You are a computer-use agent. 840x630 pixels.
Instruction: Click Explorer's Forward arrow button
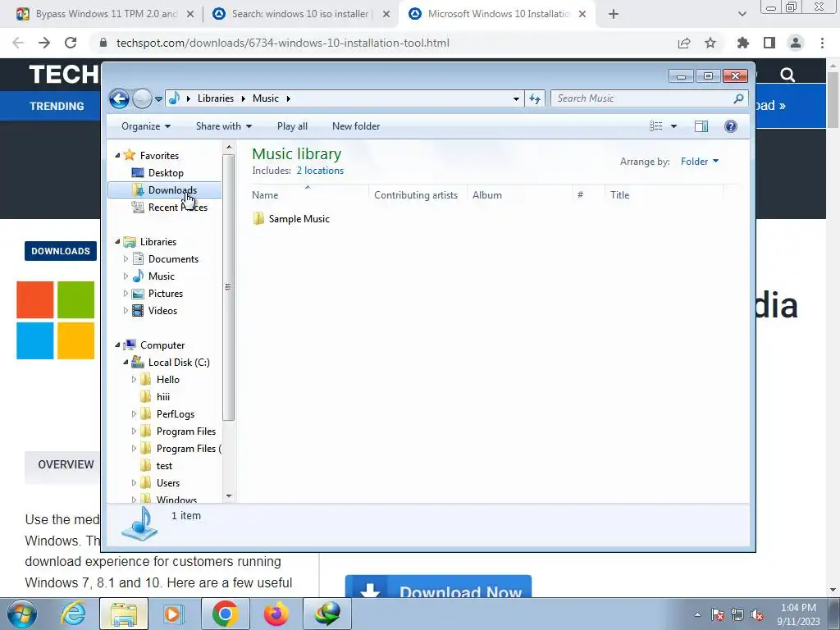tap(142, 98)
